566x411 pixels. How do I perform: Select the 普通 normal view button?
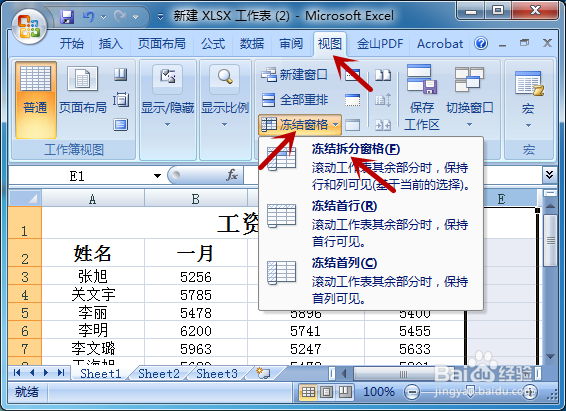click(35, 100)
